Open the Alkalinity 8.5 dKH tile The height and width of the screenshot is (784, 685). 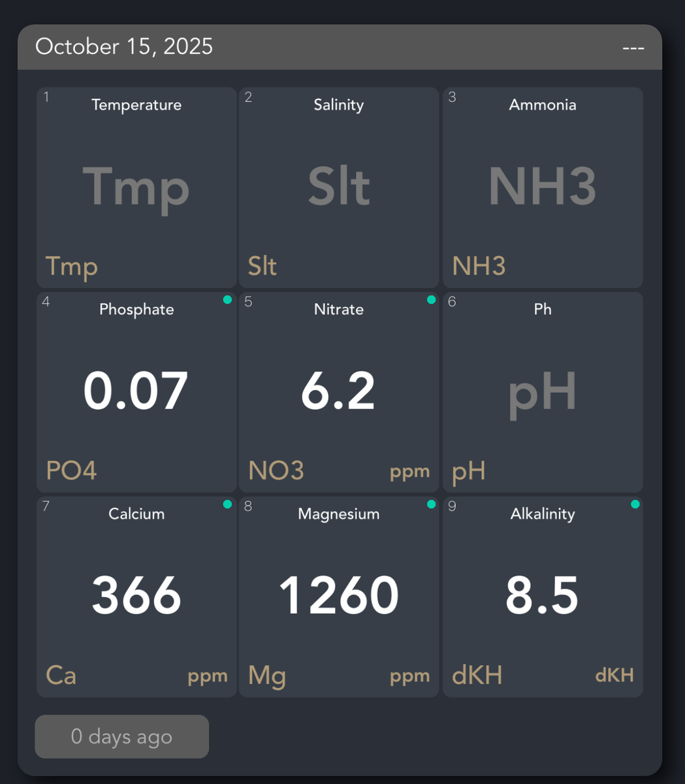point(542,596)
